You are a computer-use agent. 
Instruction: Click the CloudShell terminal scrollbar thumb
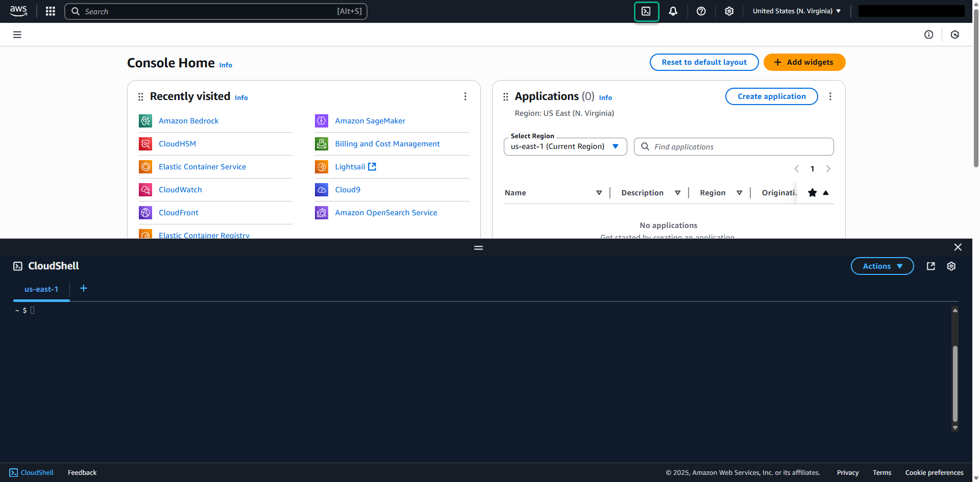coord(955,383)
